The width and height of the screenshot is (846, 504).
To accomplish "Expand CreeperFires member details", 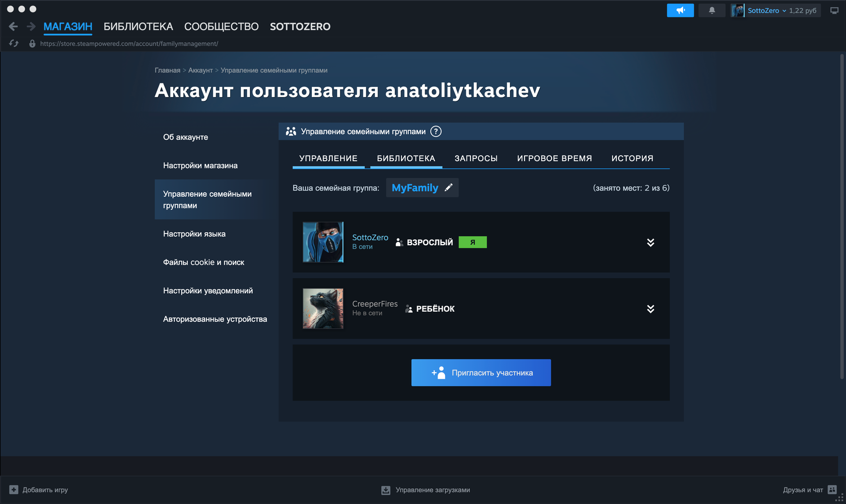I will pyautogui.click(x=650, y=309).
